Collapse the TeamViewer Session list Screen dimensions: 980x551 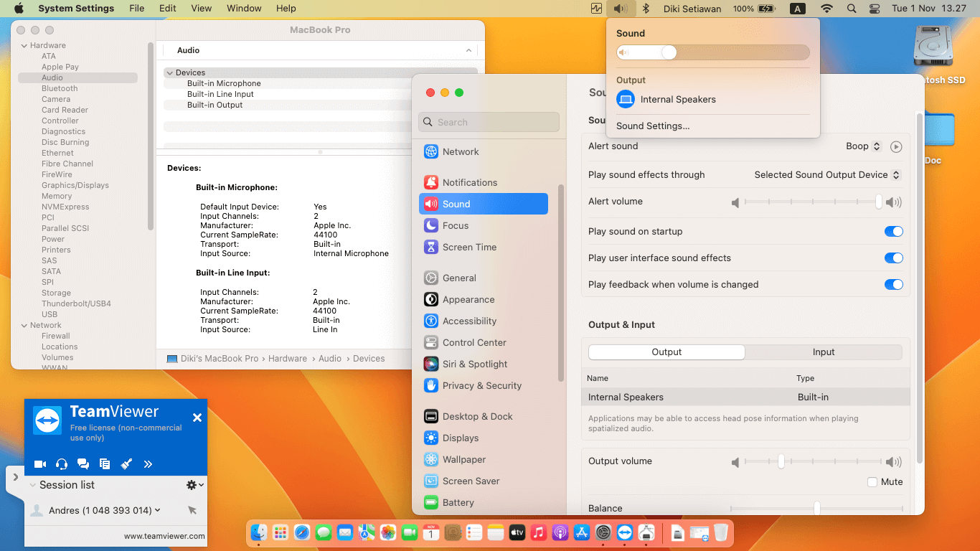point(33,485)
